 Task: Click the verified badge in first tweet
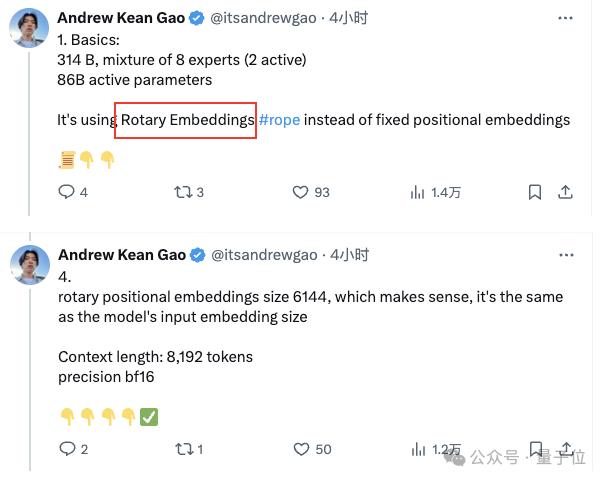(195, 17)
